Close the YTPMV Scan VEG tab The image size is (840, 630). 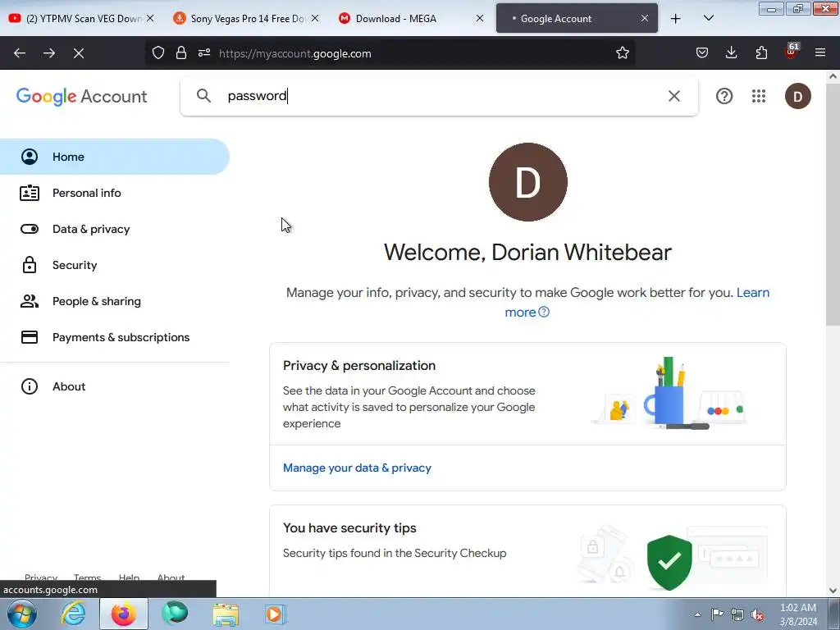150,18
